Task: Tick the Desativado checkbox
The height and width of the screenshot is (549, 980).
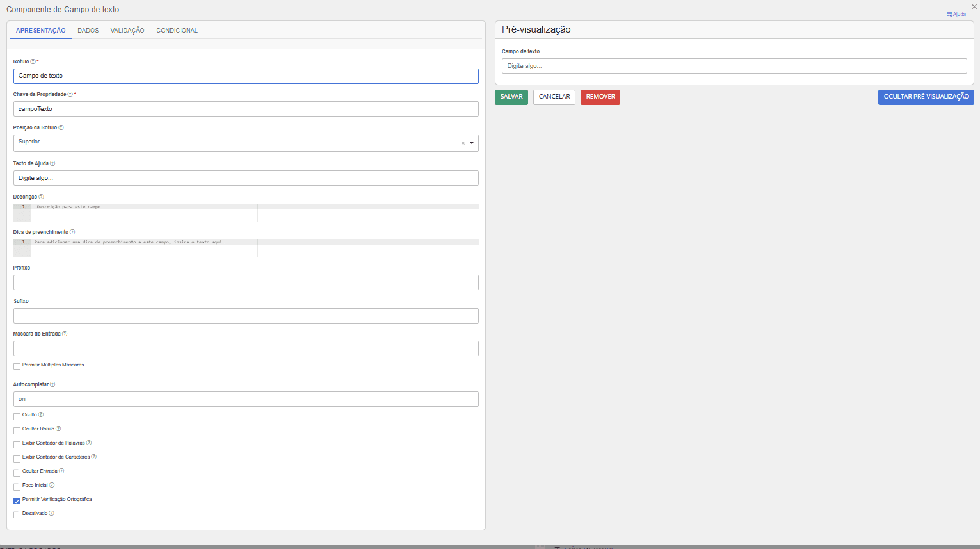Action: [17, 515]
